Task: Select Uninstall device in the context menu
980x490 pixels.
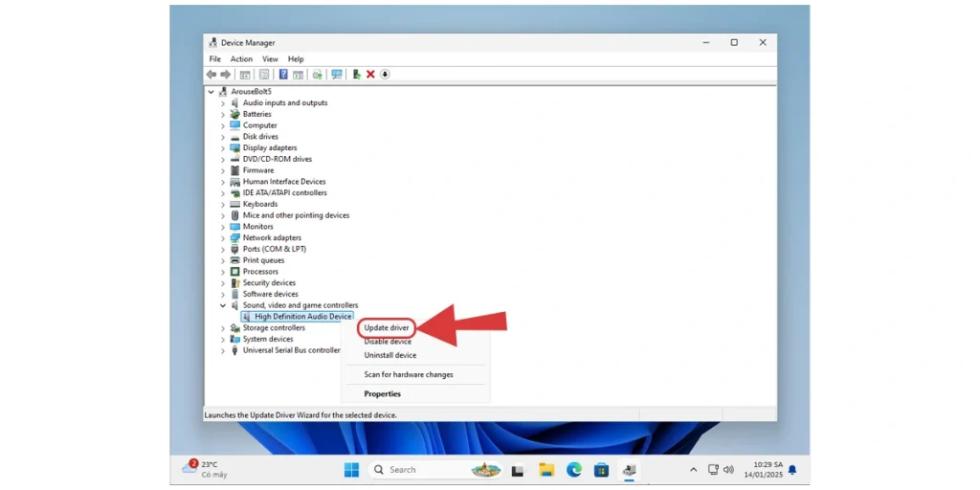Action: pyautogui.click(x=390, y=355)
